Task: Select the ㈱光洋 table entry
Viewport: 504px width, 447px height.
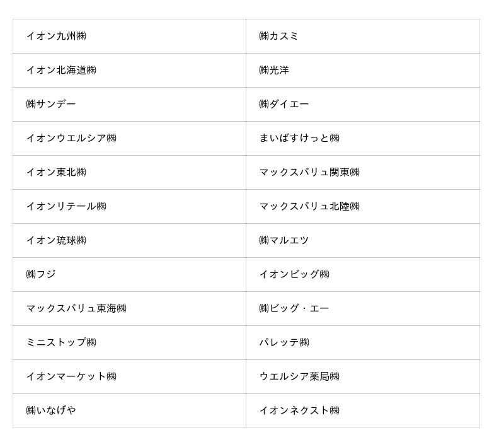Action: (x=274, y=70)
